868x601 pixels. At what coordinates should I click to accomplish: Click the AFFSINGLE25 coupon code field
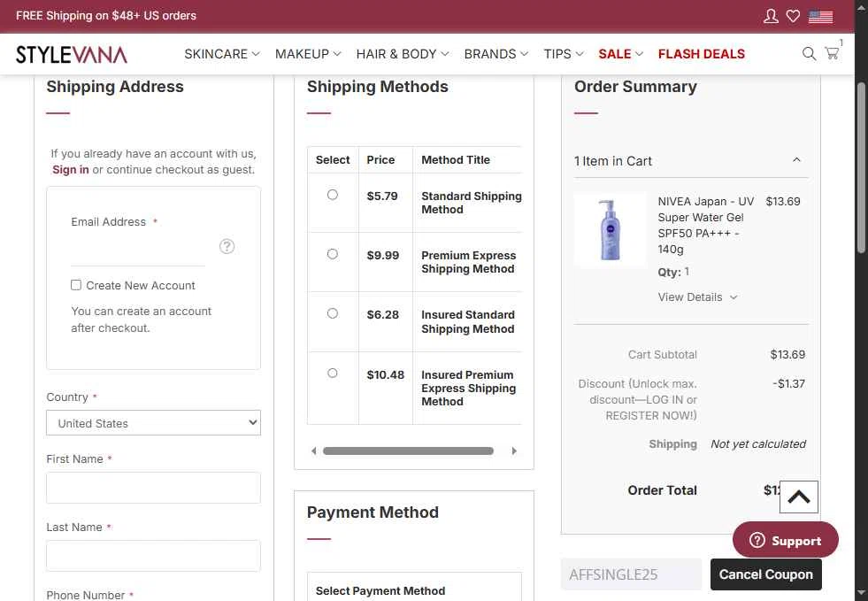tap(631, 574)
